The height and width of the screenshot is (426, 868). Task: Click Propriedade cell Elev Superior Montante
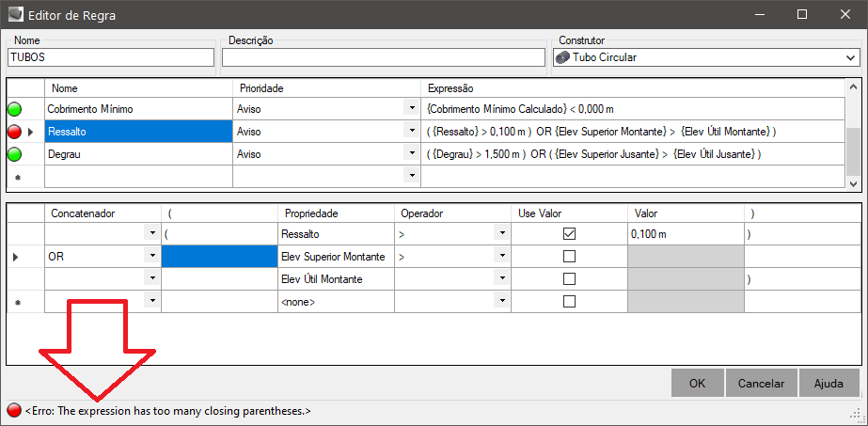336,257
